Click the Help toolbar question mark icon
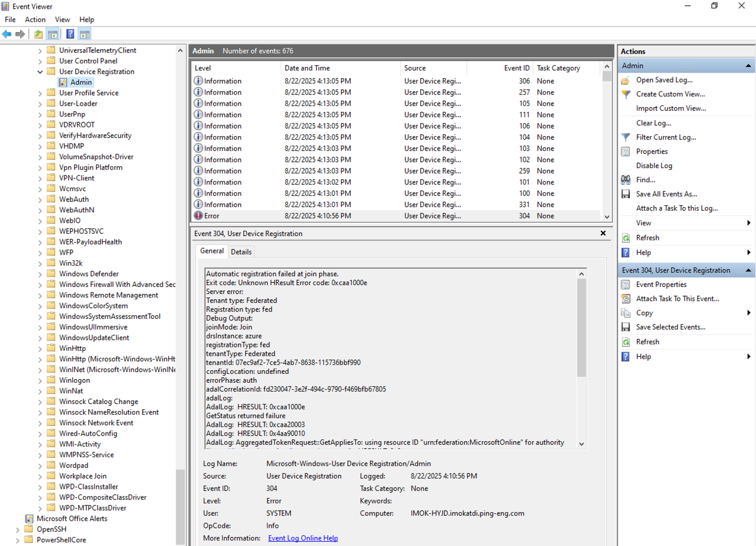The image size is (756, 546). pos(70,34)
